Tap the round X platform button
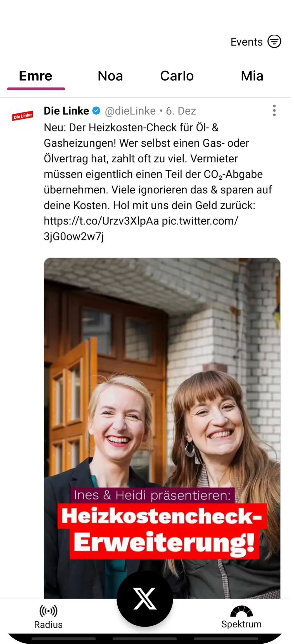294x644 pixels. click(x=145, y=598)
